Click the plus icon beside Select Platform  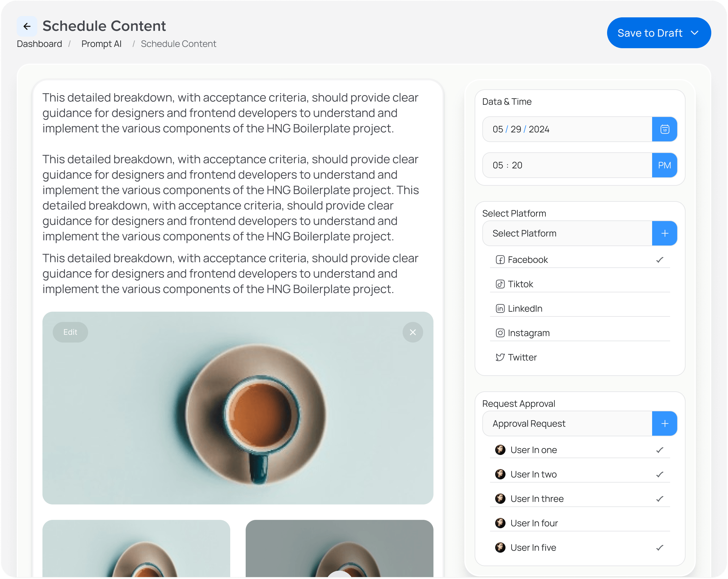click(664, 233)
